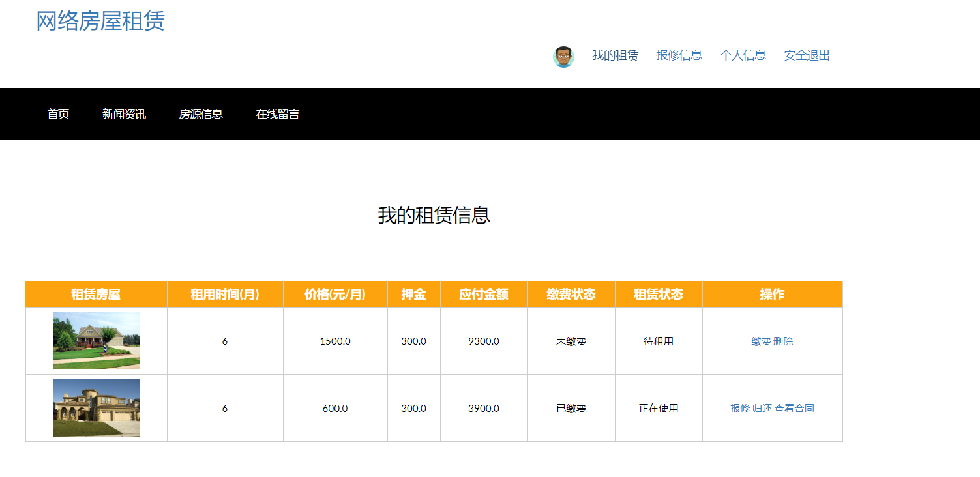This screenshot has width=980, height=477.
Task: Click the 租赁房屋 column header
Action: click(x=97, y=295)
